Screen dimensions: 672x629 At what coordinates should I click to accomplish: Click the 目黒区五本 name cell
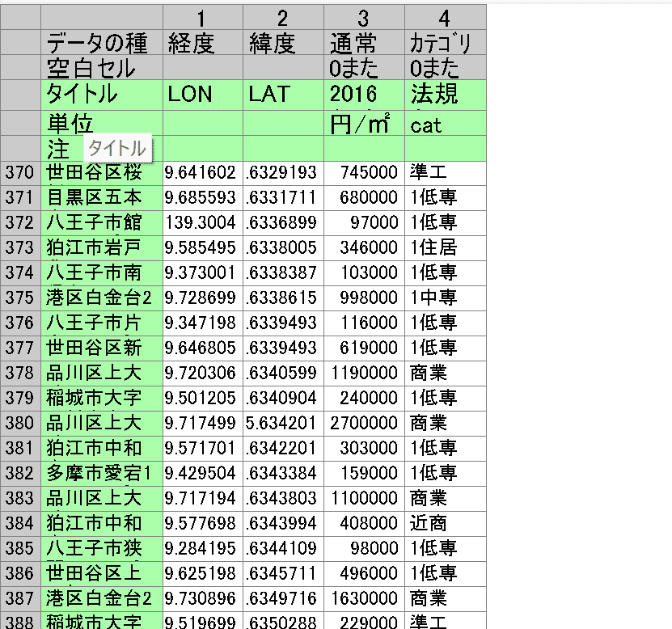click(102, 198)
